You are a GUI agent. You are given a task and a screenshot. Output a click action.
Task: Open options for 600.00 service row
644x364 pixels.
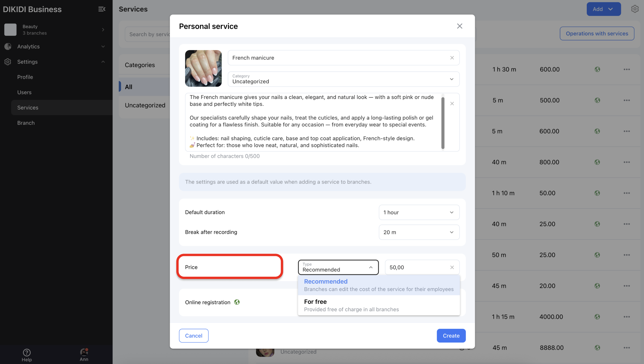pos(626,69)
